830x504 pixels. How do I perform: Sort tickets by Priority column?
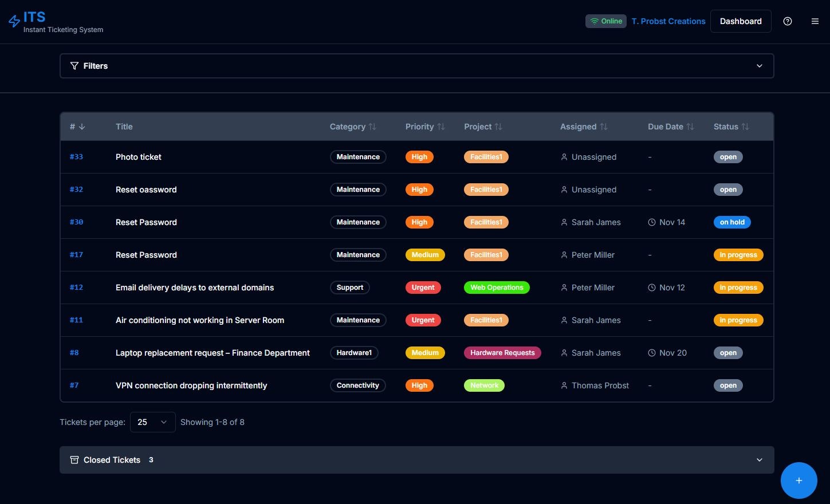point(425,127)
